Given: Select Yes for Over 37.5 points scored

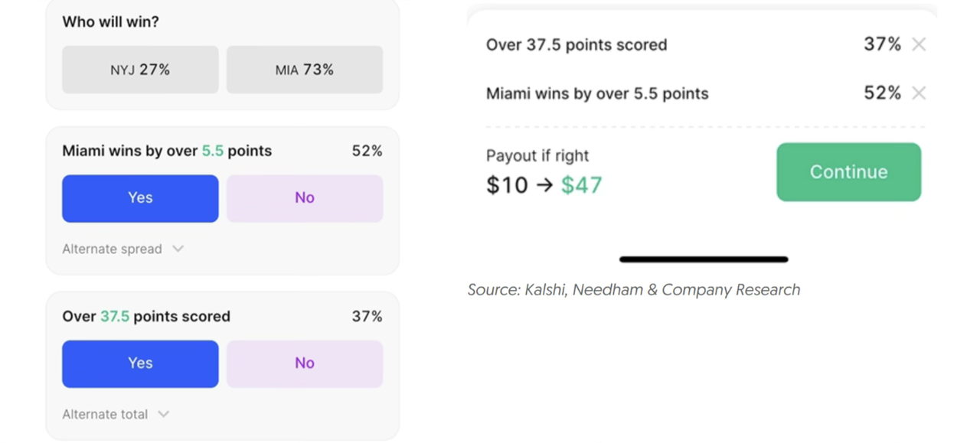Looking at the screenshot, I should click(x=140, y=363).
